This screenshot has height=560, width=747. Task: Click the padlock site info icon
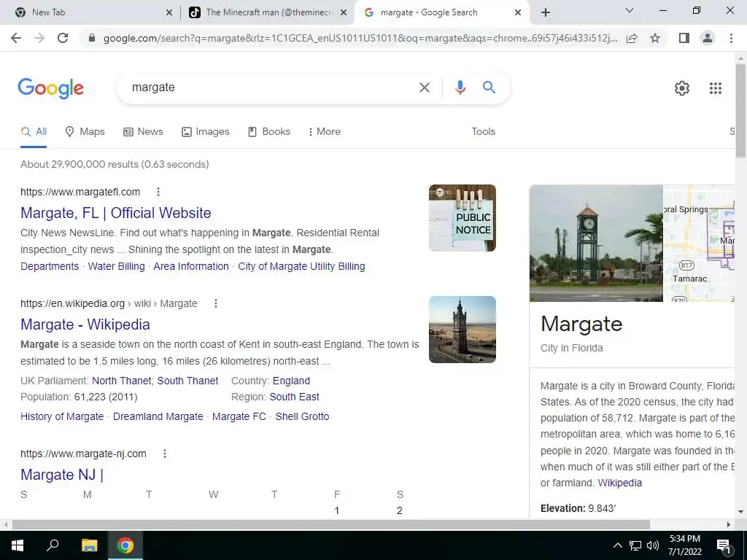pos(93,38)
